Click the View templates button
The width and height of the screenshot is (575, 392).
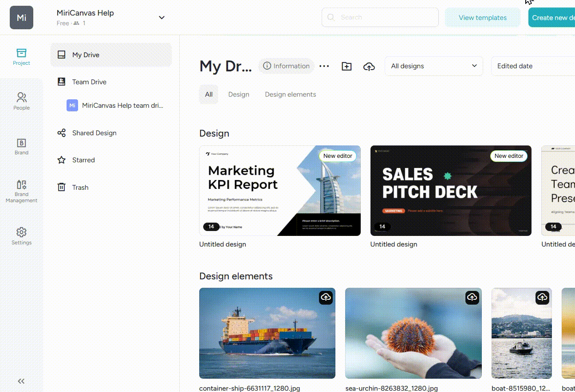482,18
